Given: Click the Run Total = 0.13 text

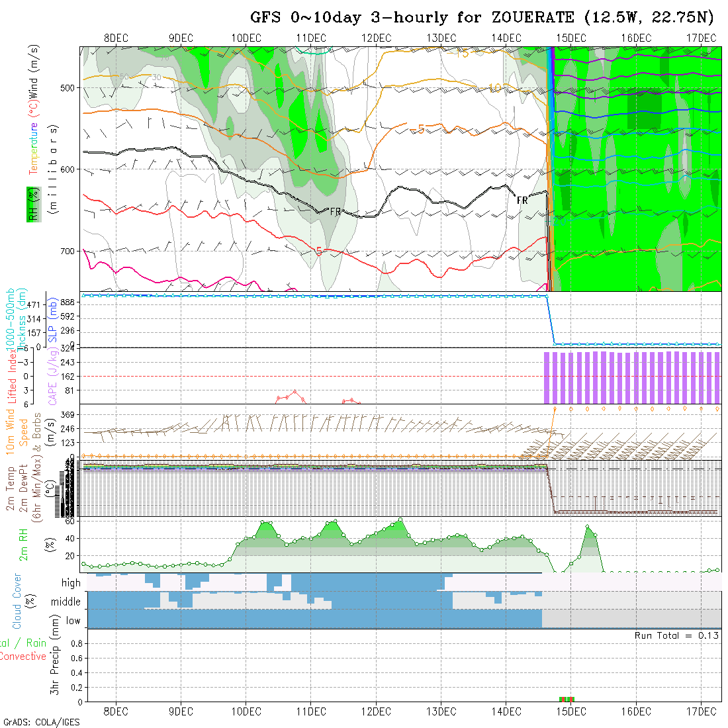Looking at the screenshot, I should point(676,635).
